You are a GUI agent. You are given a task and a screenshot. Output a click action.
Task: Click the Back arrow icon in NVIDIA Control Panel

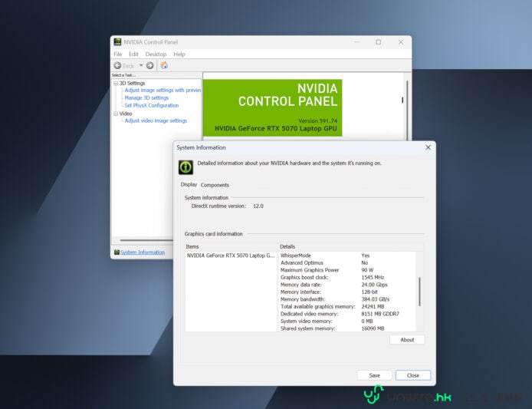click(x=117, y=65)
